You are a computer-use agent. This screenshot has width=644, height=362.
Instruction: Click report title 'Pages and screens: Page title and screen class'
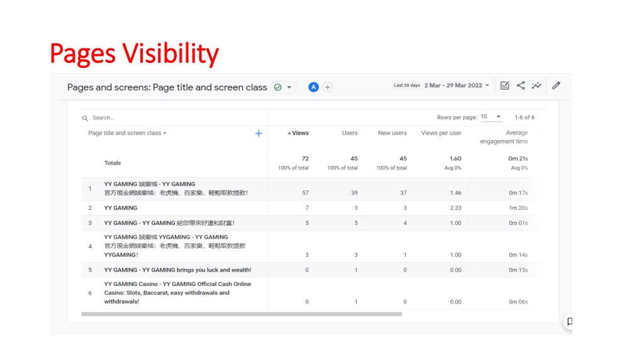point(167,87)
